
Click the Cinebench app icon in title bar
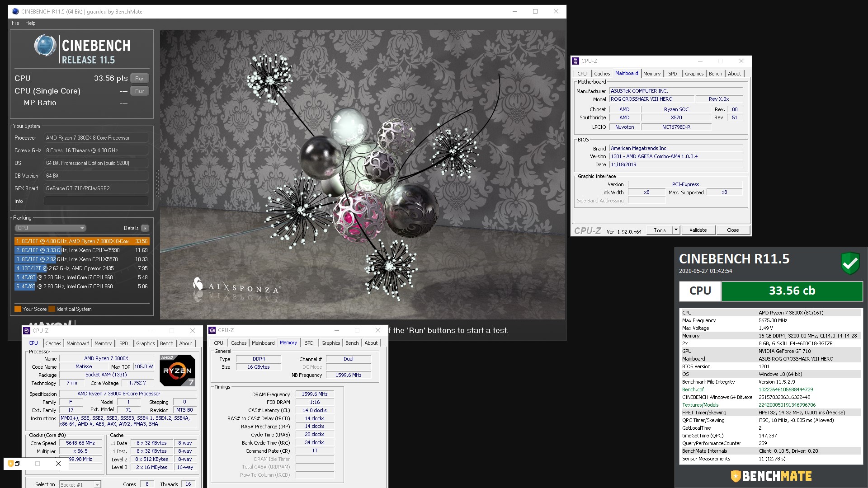[x=15, y=12]
